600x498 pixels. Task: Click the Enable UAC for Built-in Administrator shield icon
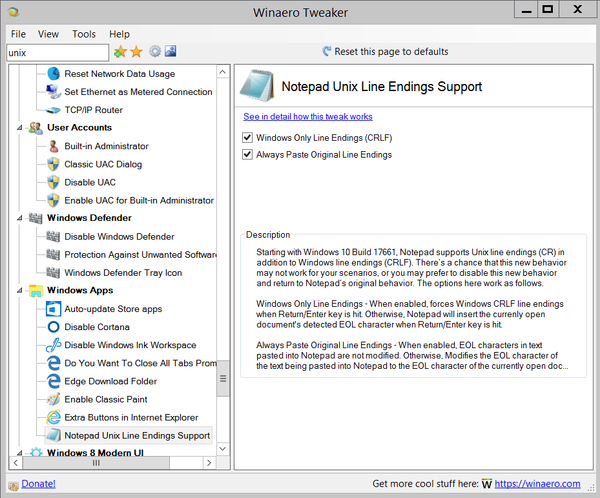click(53, 200)
